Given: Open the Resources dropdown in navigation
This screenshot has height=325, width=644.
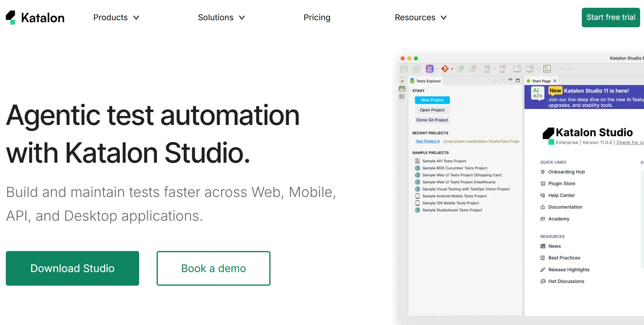Looking at the screenshot, I should click(421, 18).
